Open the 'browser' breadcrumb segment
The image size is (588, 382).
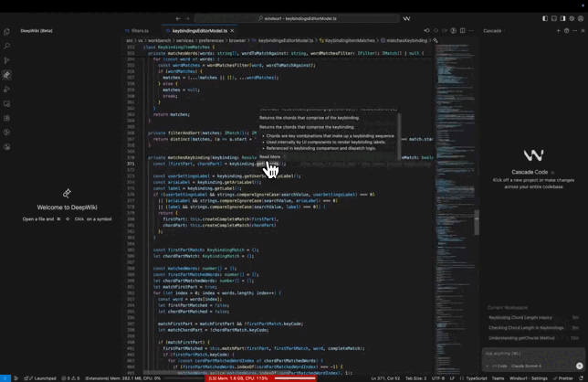click(237, 40)
